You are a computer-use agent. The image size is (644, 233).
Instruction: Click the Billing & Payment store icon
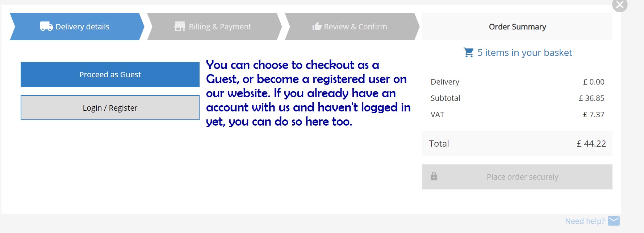(x=180, y=26)
